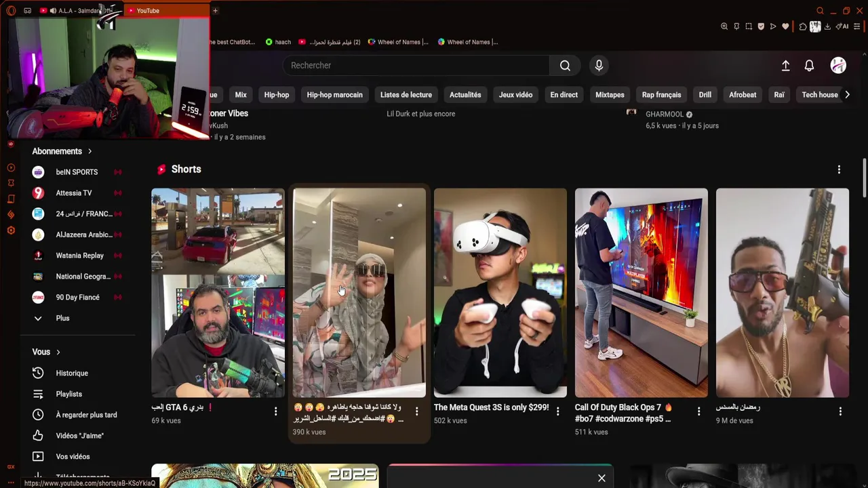Click the send/flow arrow icon in address bar

[x=773, y=26]
